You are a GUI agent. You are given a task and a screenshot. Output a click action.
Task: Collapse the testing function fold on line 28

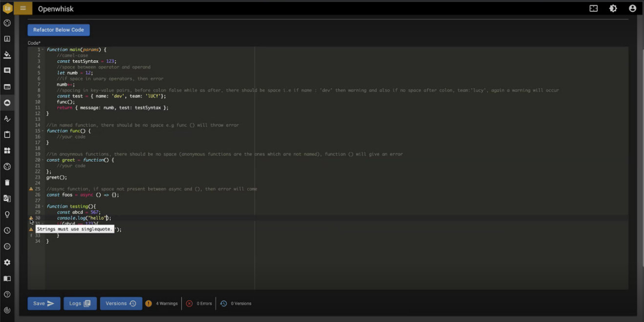(x=43, y=206)
